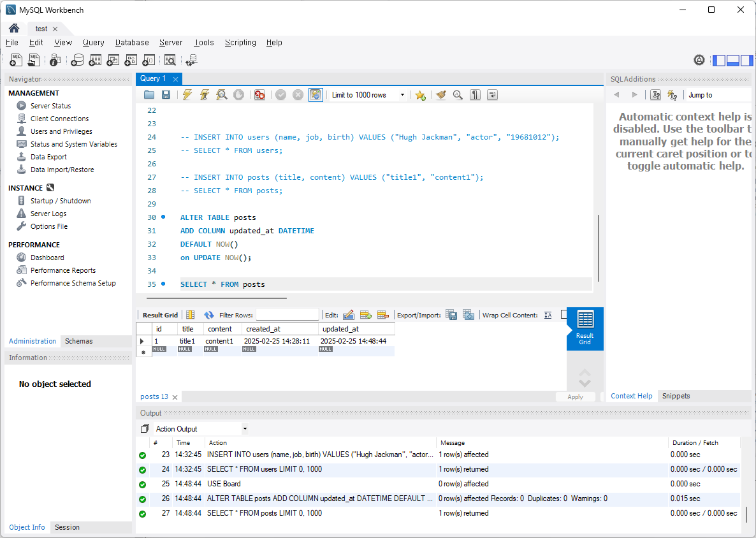Open find panel magnifier icon
The image size is (756, 538).
tap(458, 95)
